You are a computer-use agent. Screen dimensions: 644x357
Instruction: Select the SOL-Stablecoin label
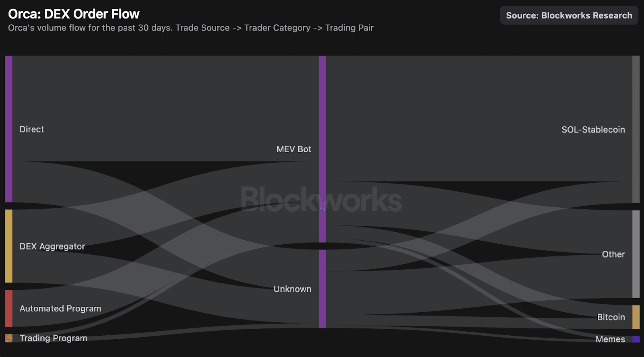pyautogui.click(x=593, y=130)
